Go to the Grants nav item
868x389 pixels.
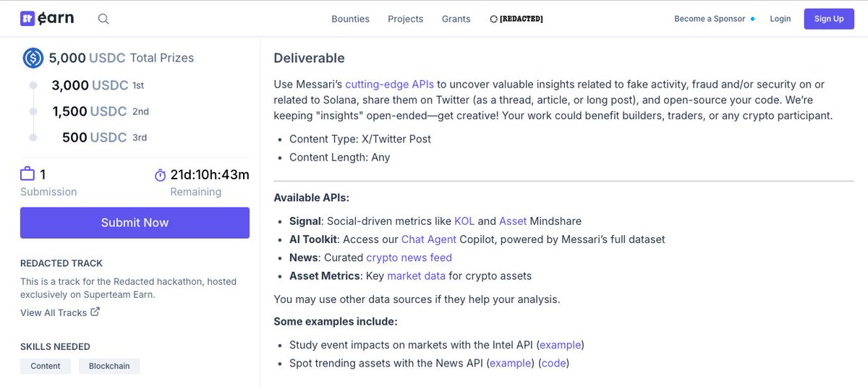[x=456, y=19]
